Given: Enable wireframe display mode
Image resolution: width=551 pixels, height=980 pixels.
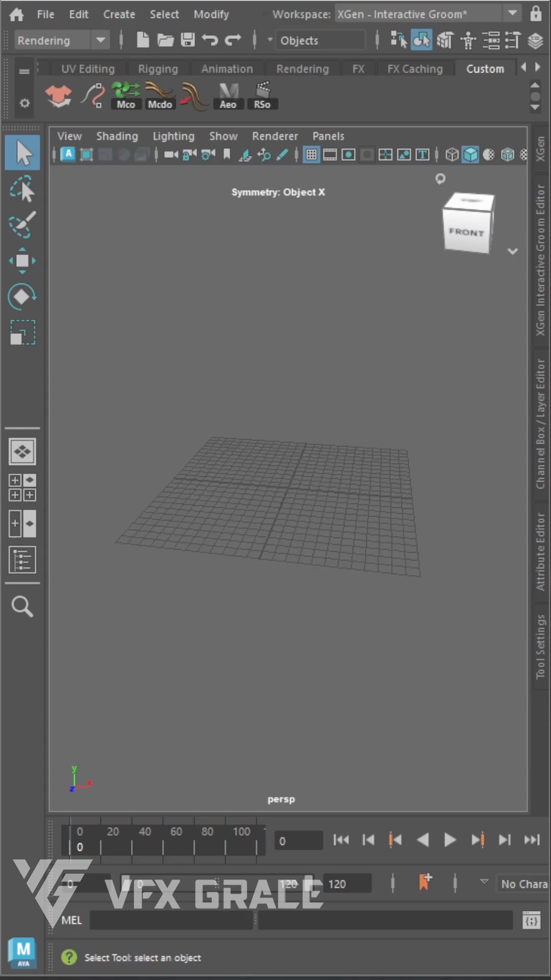Looking at the screenshot, I should pyautogui.click(x=452, y=155).
